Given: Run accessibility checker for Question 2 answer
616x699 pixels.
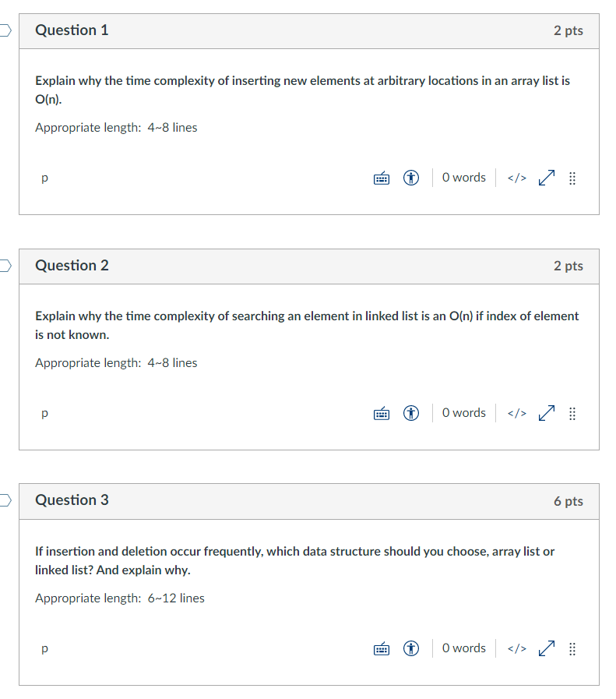Looking at the screenshot, I should [x=411, y=413].
